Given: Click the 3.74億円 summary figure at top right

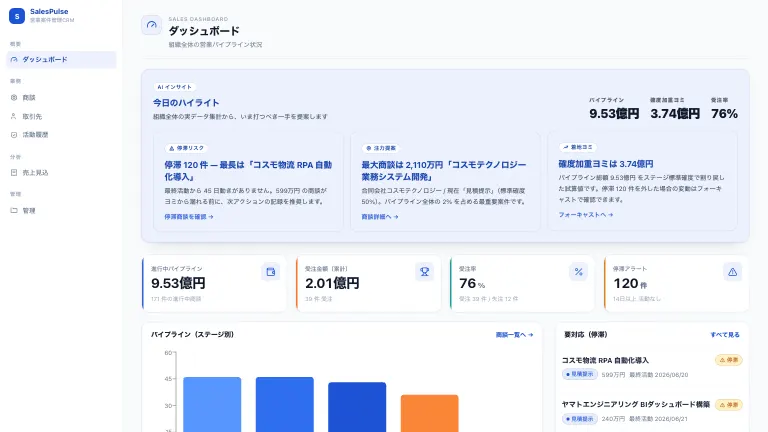Looking at the screenshot, I should tap(675, 114).
